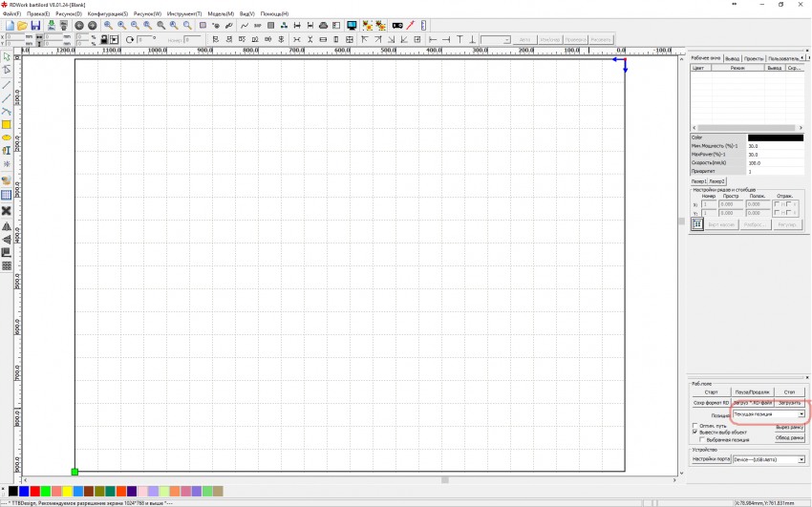Screen dimensions: 812x507
Task: Select the yellow Rectangle tool
Action: tap(7, 125)
